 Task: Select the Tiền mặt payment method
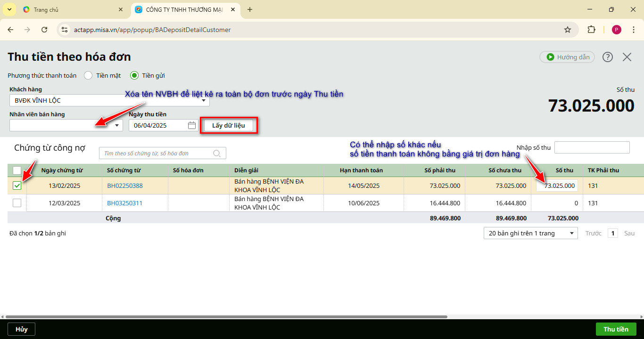click(x=88, y=75)
